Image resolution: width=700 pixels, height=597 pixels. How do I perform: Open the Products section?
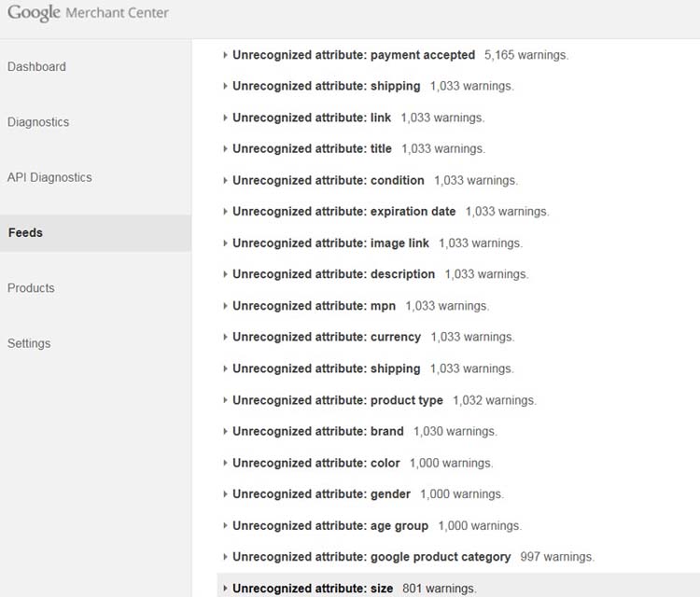[x=31, y=288]
